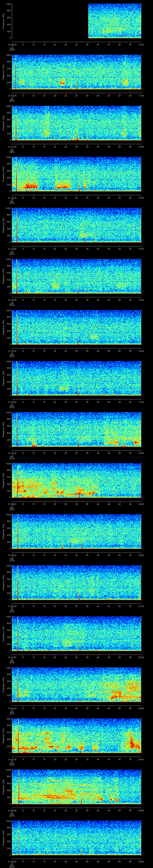Screen dimensions: 153x868
Task: Click the 12:15:00 time axis label
Action: coord(12,351)
